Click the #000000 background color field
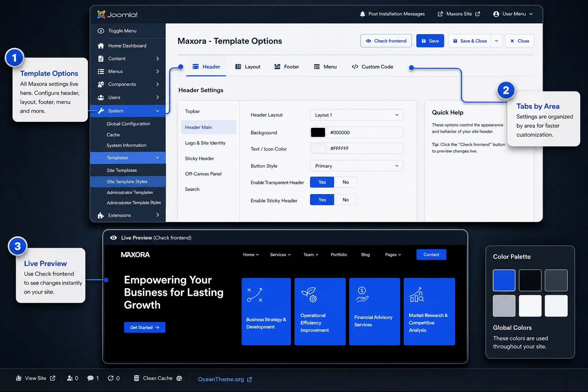 coord(364,132)
